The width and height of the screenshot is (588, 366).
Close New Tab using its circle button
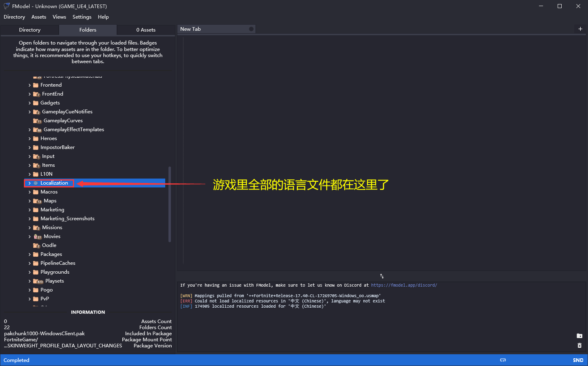(x=251, y=29)
